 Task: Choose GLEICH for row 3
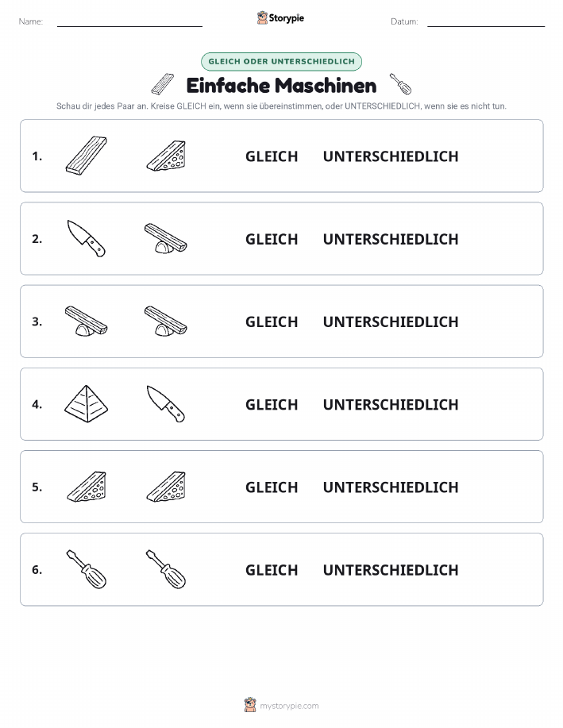point(272,322)
